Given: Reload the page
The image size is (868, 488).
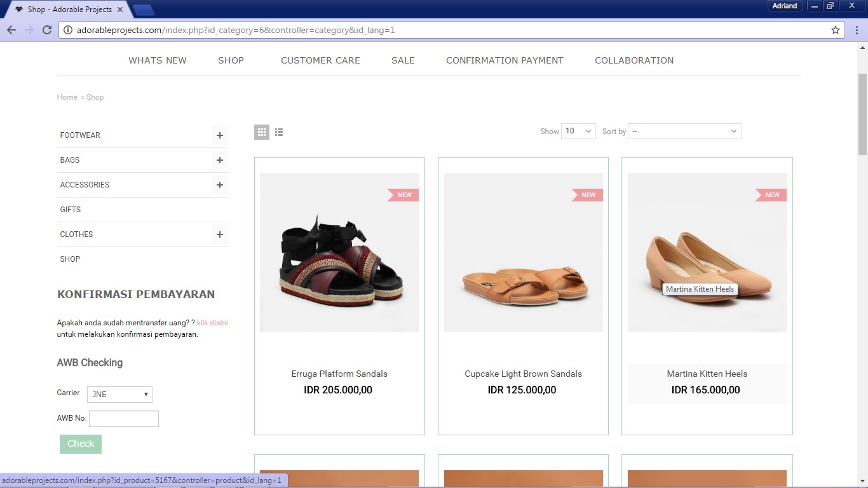Looking at the screenshot, I should [46, 29].
